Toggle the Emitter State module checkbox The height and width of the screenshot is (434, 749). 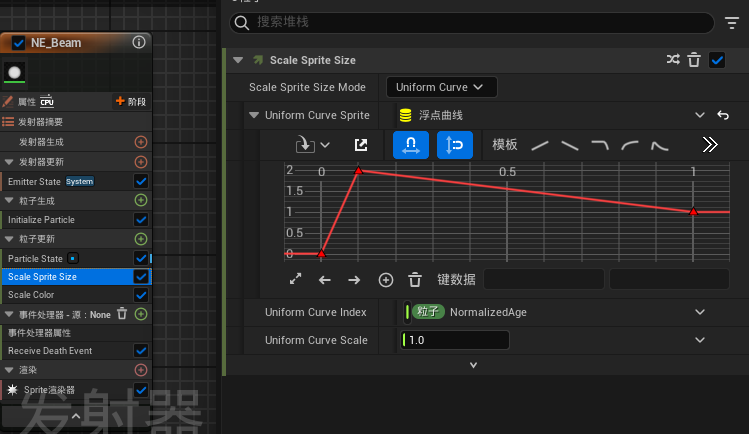[141, 181]
